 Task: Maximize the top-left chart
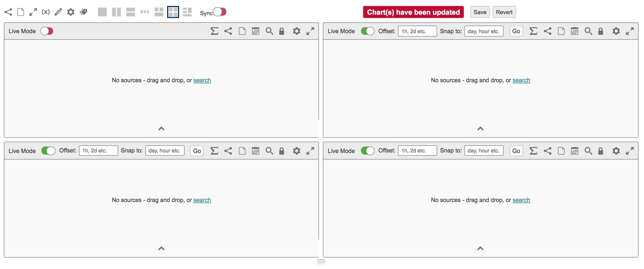[x=310, y=31]
